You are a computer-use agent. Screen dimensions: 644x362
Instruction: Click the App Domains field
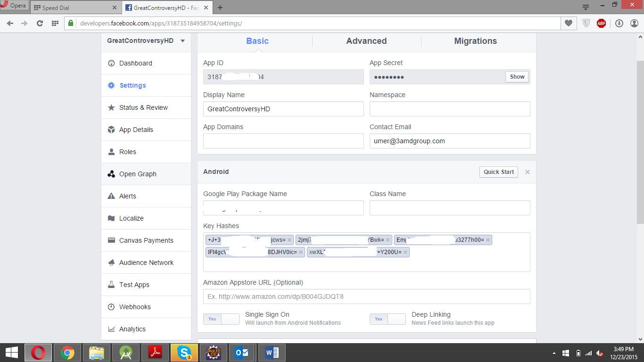click(283, 141)
